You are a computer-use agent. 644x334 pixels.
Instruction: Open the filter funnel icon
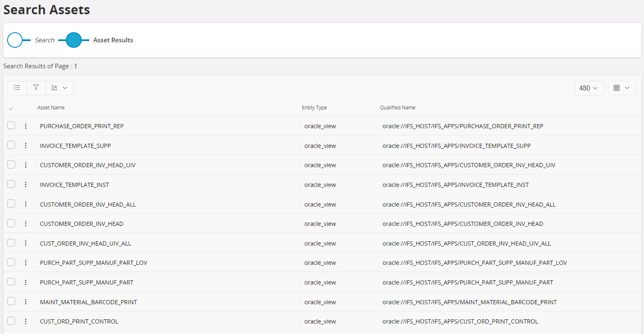[x=36, y=88]
